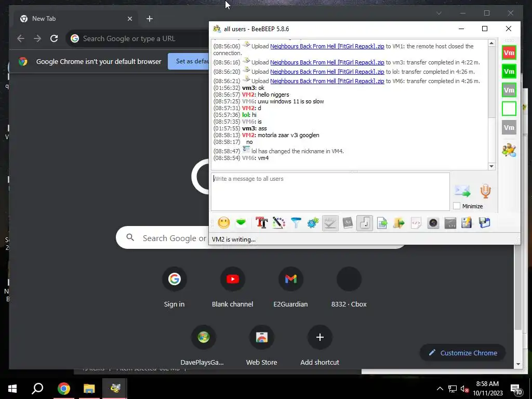The width and height of the screenshot is (532, 399).
Task: Open the DavePlaysGa... shortcut
Action: coord(203,345)
